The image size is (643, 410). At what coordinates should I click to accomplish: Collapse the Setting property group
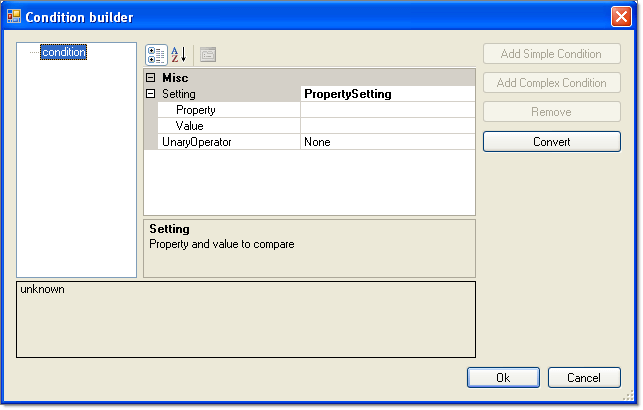click(x=151, y=94)
